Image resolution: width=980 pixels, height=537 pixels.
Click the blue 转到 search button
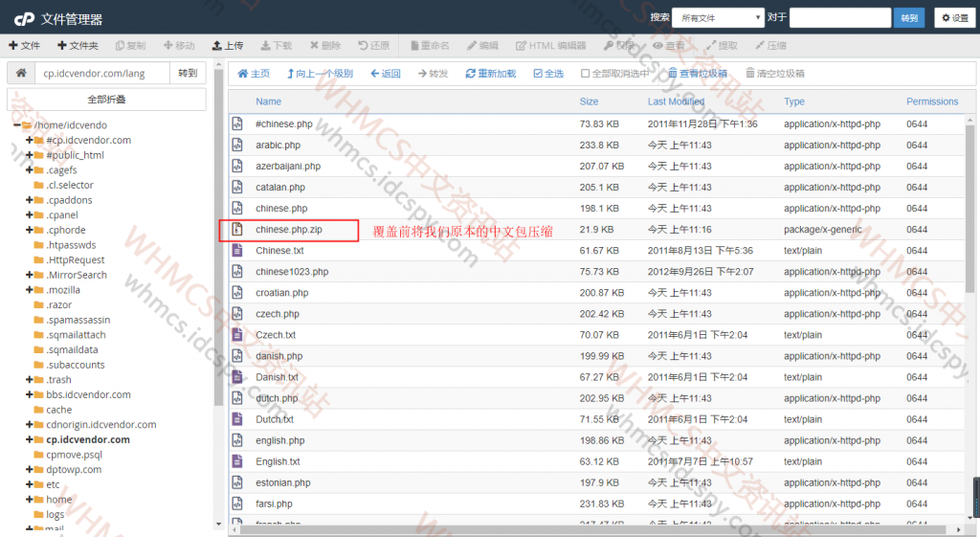[909, 18]
